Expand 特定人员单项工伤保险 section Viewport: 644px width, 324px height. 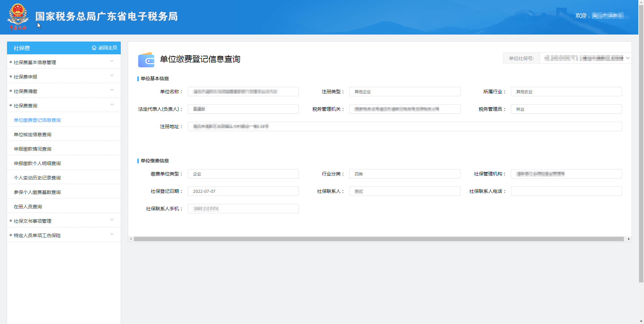pos(112,234)
